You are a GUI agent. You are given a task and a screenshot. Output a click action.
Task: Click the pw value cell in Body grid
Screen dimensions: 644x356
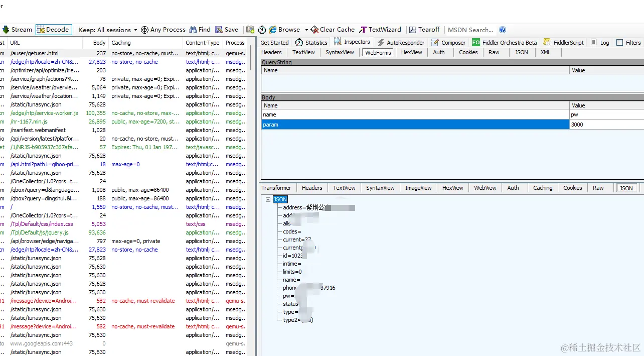[x=606, y=114]
